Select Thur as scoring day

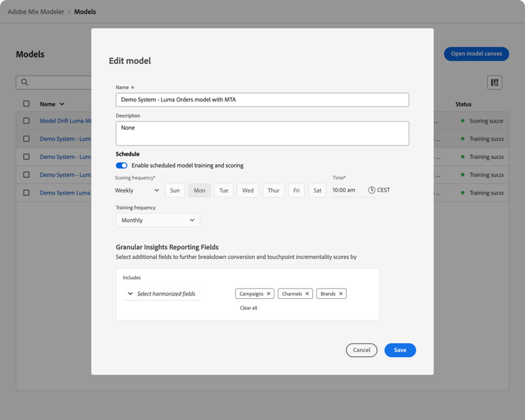274,190
